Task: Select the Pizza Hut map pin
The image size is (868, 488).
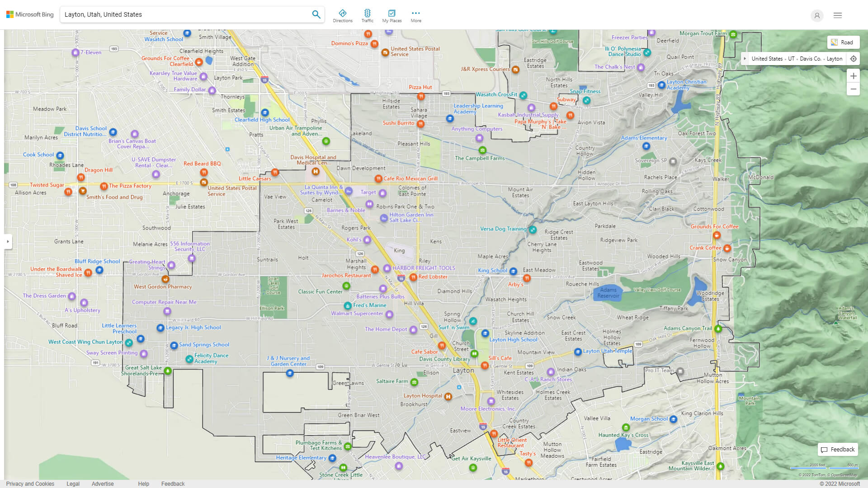Action: pyautogui.click(x=421, y=96)
